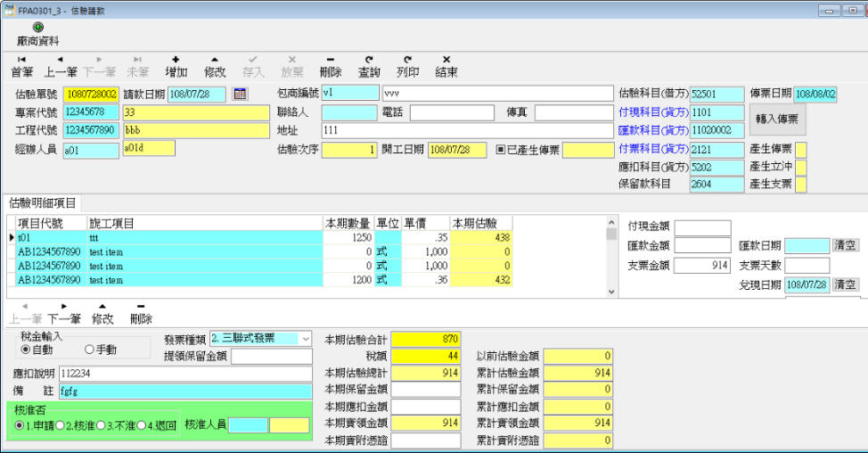Select 手動 tax input radio
Viewport: 868px width, 453px height.
(90, 350)
